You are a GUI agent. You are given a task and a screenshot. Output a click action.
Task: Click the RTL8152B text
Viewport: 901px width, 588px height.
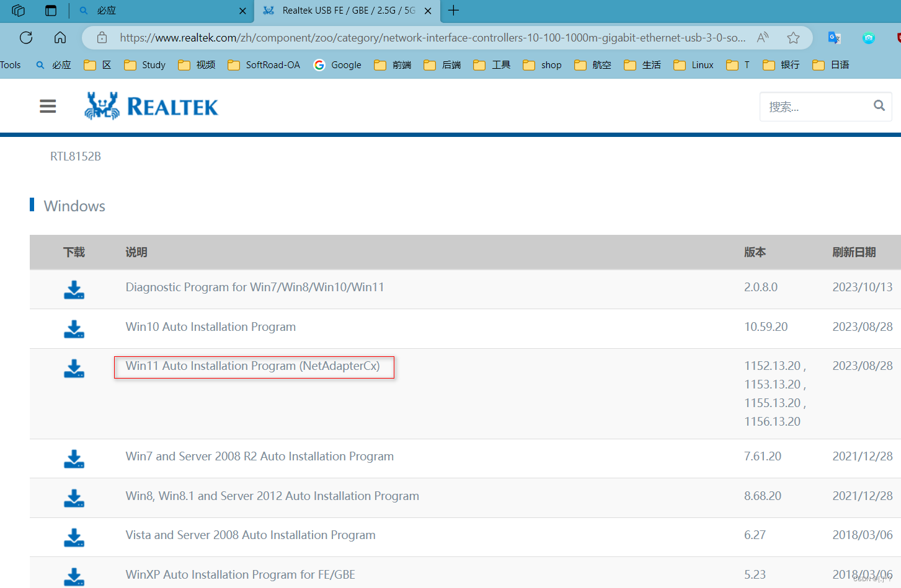click(76, 157)
